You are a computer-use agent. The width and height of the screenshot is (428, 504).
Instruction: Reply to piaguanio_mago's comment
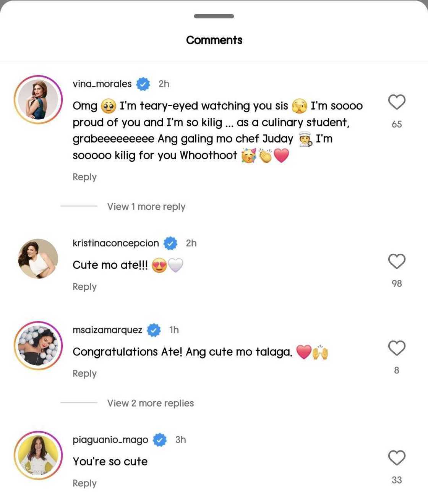point(84,483)
